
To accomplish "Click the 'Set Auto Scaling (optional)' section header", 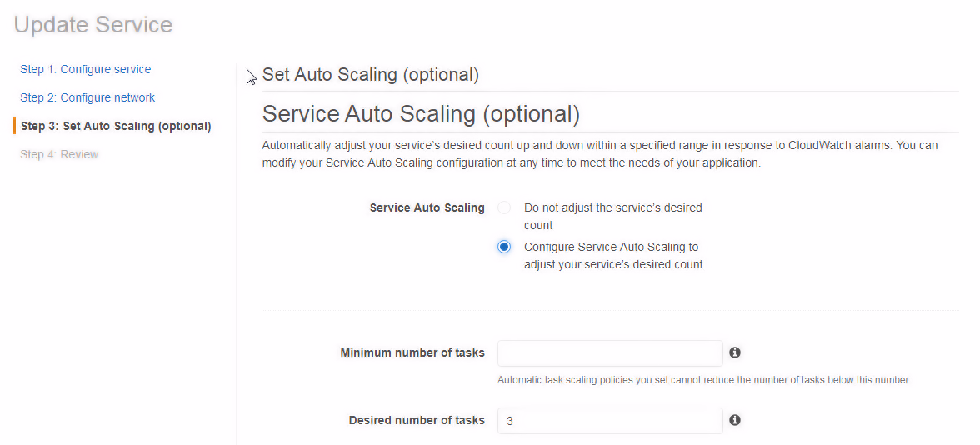I will [x=371, y=75].
